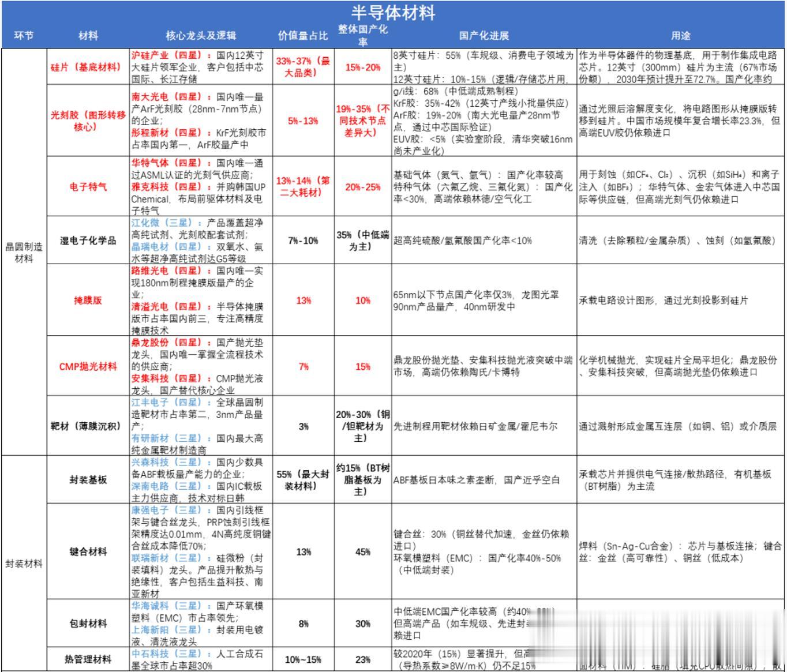Click the 19%-35%（不同技术节点差异大）cell
787x672 pixels.
click(x=363, y=121)
